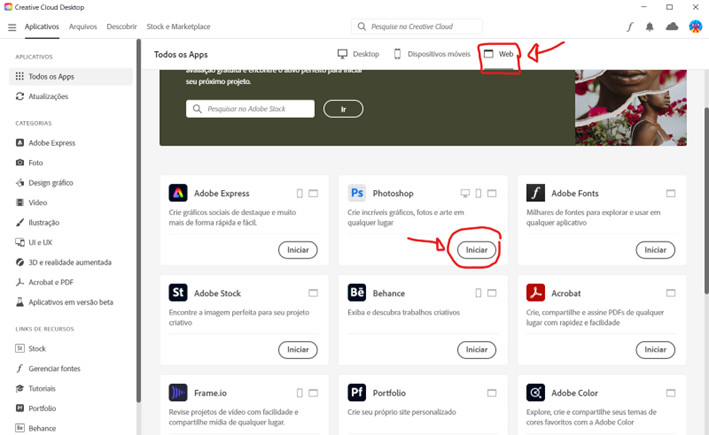Open the hamburger menu icon
The width and height of the screenshot is (709, 435).
pyautogui.click(x=12, y=27)
